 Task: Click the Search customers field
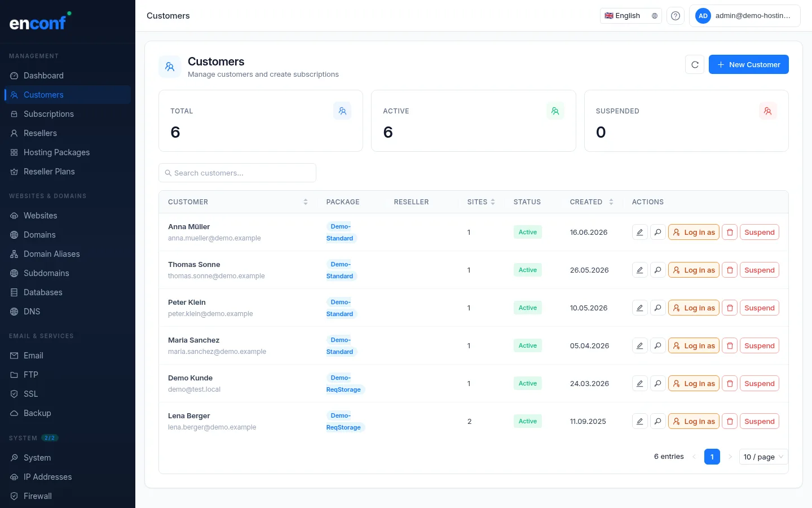click(x=237, y=173)
